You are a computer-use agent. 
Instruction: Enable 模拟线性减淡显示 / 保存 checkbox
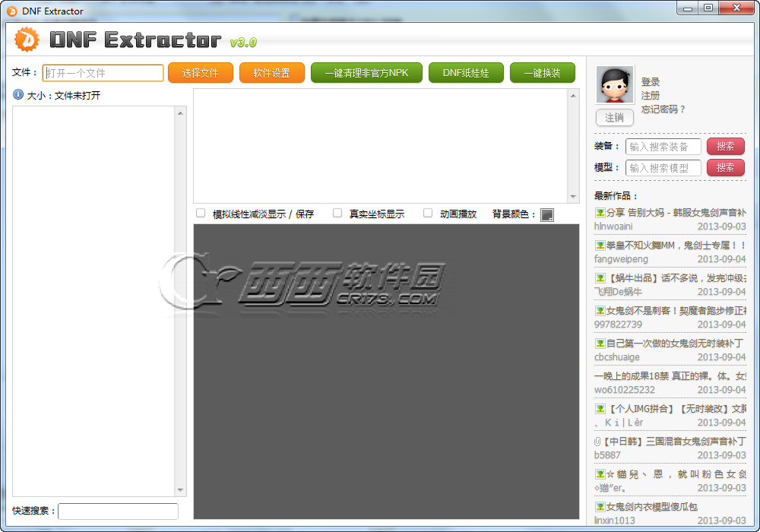pos(201,214)
